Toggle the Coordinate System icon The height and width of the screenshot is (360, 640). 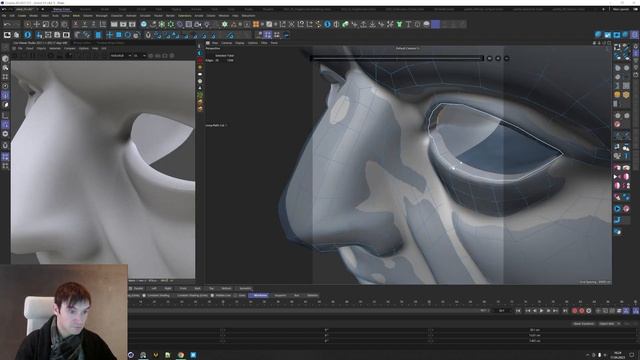(x=103, y=24)
